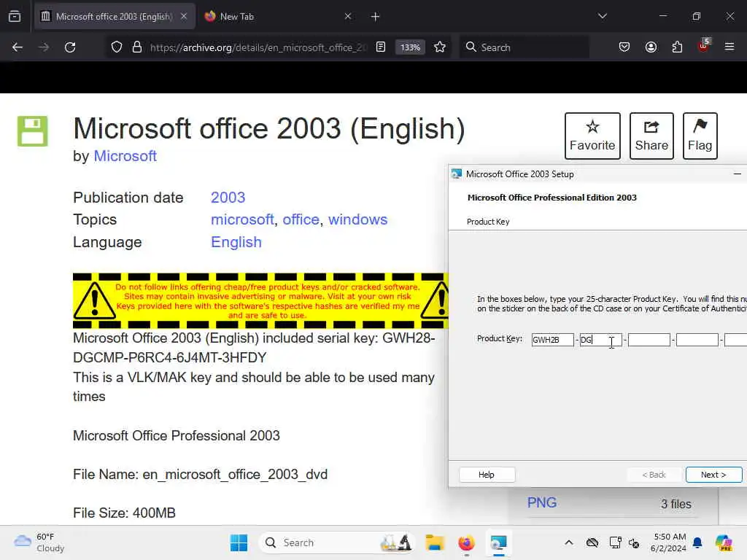Open the notification bell
The width and height of the screenshot is (747, 560).
(697, 542)
